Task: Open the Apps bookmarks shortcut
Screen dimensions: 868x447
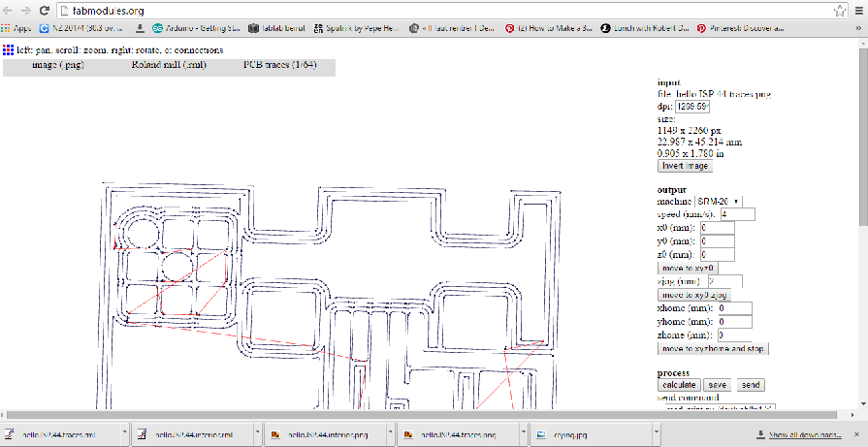Action: [x=16, y=28]
